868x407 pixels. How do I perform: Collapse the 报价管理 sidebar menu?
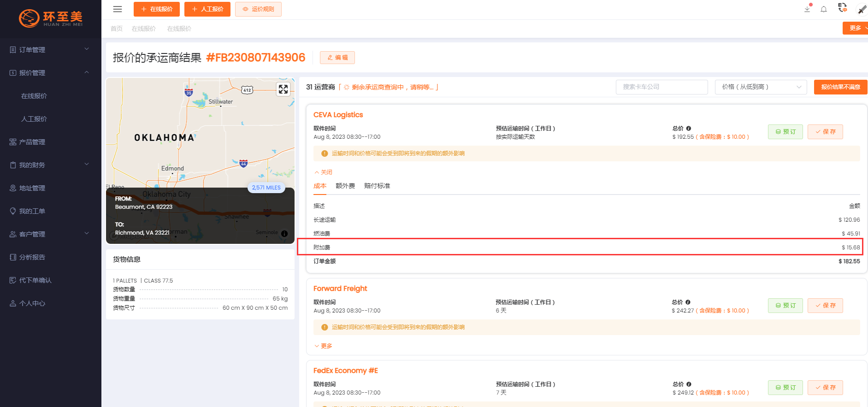tap(50, 73)
